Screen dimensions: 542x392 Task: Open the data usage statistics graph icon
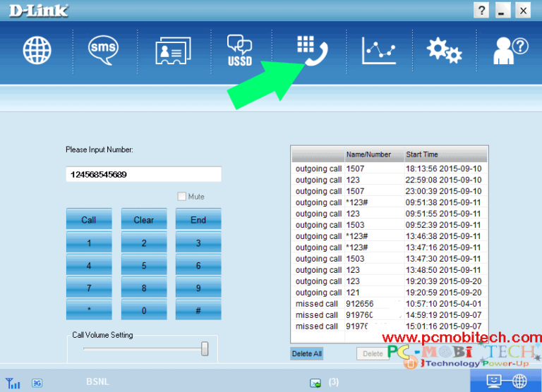coord(378,51)
